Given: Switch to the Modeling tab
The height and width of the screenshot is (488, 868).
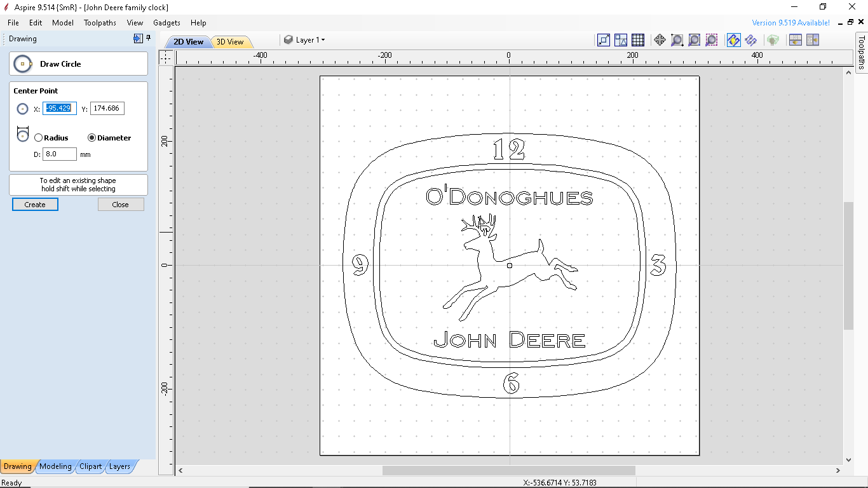Looking at the screenshot, I should [x=55, y=466].
